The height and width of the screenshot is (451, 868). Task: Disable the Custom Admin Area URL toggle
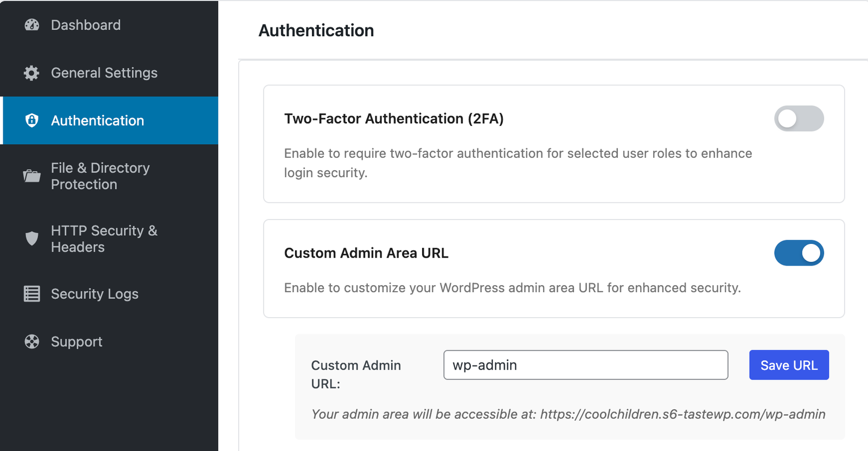coord(799,253)
